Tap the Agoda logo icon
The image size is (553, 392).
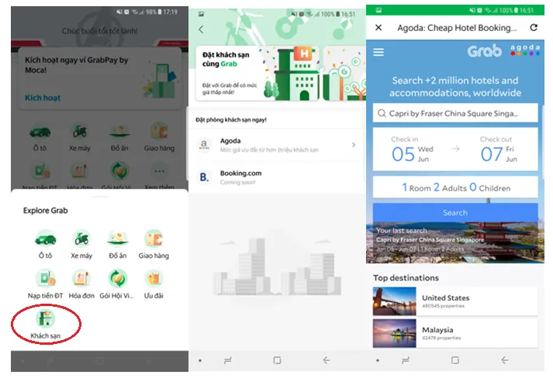[x=204, y=145]
